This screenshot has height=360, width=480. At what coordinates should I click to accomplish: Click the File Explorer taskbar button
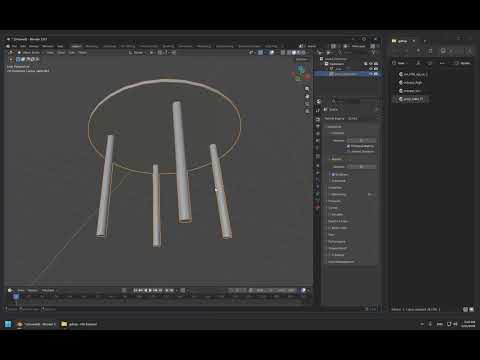[x=79, y=324]
